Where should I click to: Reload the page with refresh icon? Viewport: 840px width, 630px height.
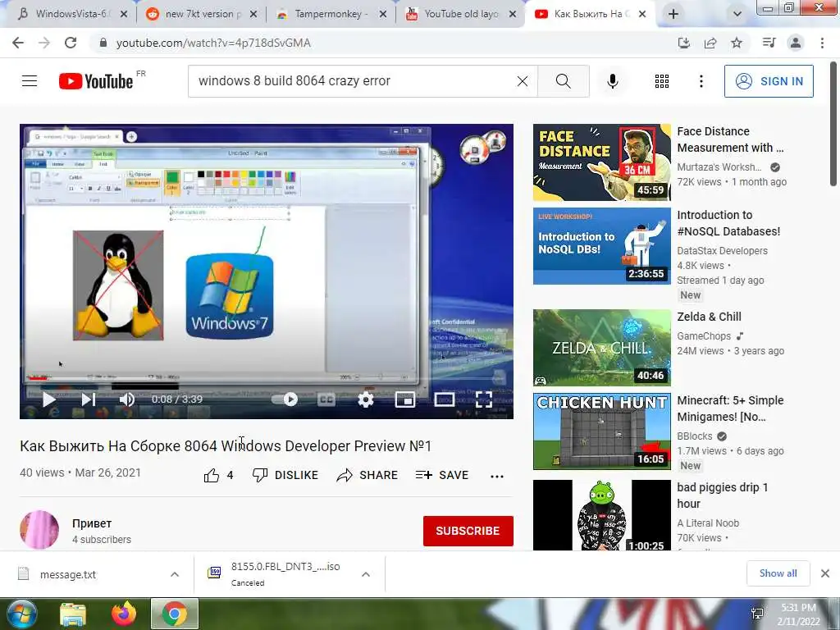(x=71, y=43)
